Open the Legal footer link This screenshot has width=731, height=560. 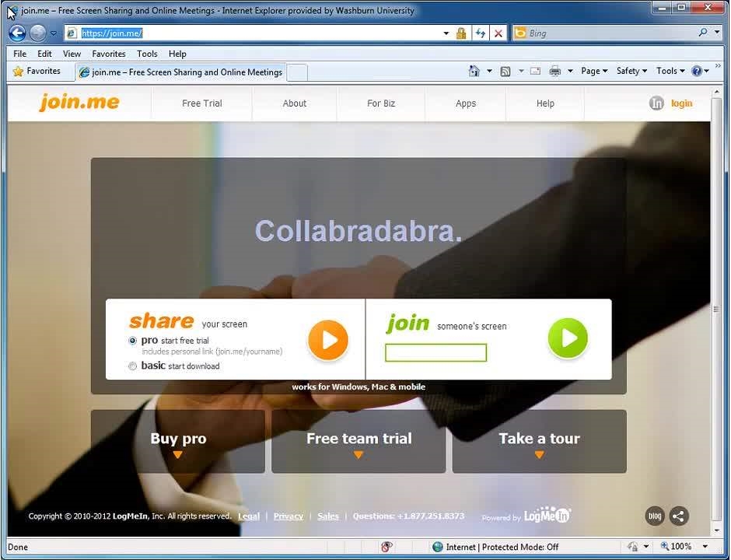click(x=249, y=516)
